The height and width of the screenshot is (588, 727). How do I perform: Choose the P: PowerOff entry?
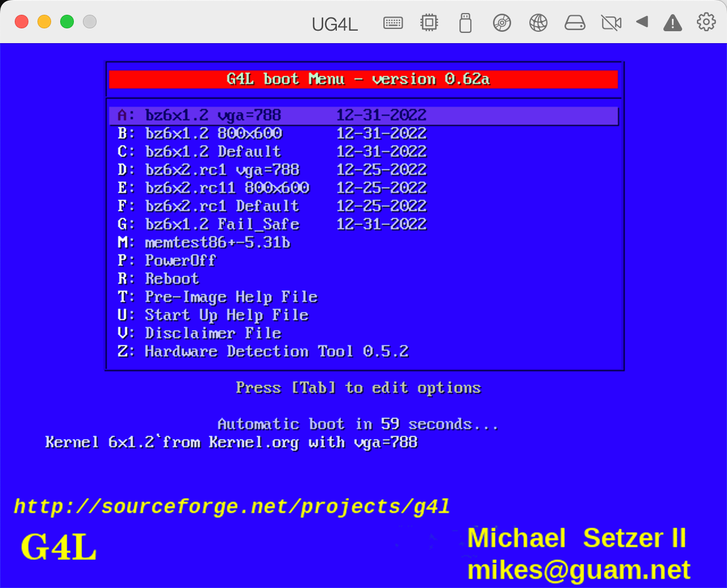pyautogui.click(x=181, y=261)
